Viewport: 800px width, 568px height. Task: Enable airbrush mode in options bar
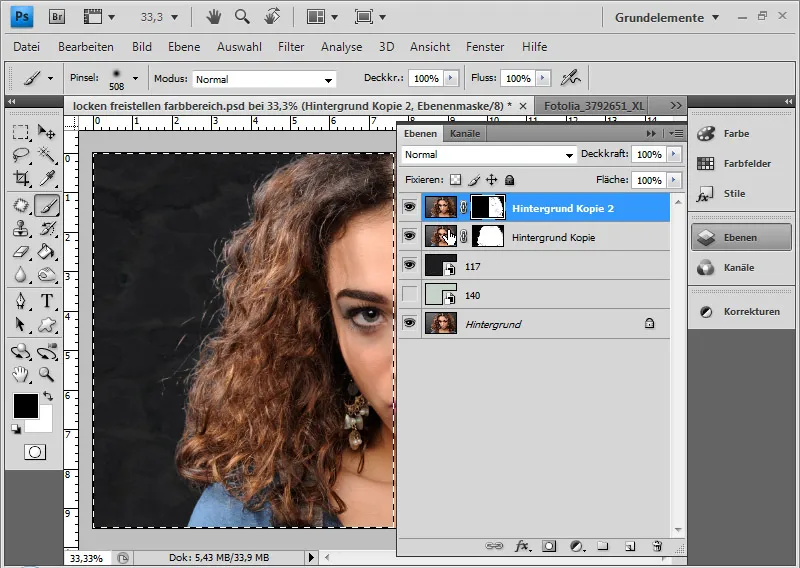570,78
